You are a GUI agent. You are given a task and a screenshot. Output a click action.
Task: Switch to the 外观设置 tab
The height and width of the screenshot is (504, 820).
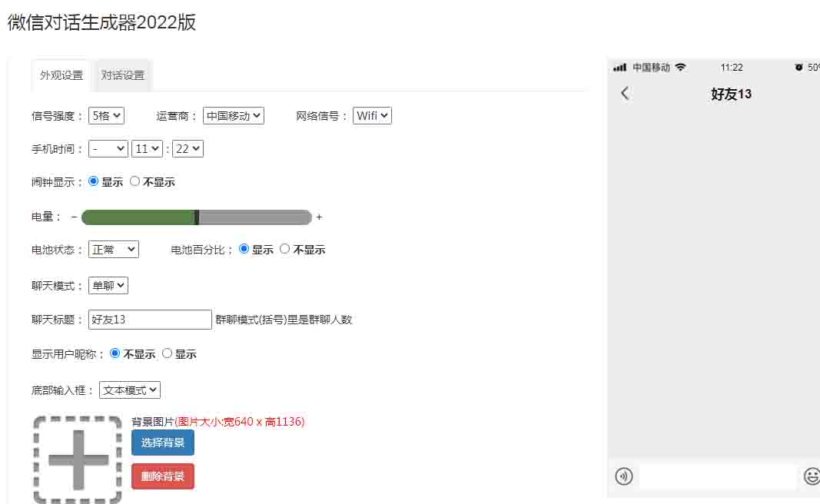61,75
